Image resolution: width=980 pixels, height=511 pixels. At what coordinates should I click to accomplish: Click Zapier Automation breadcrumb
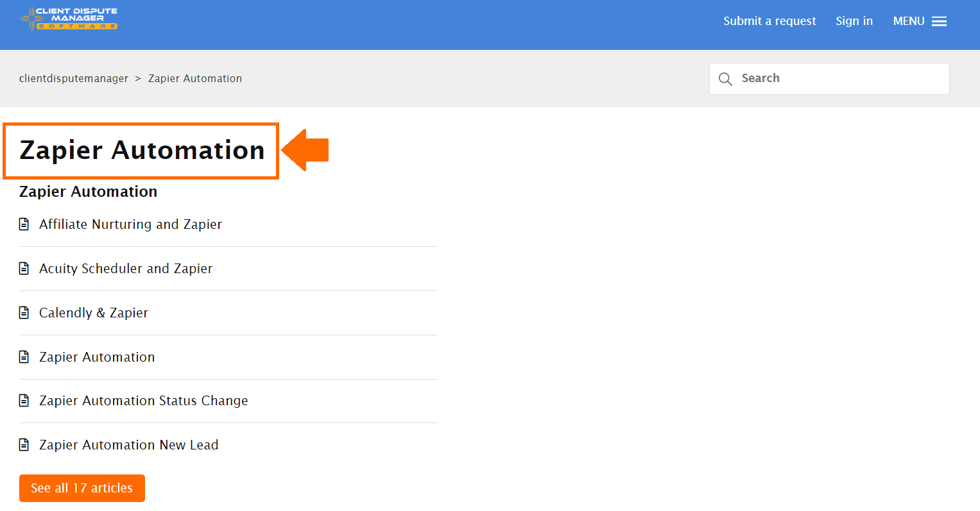click(x=195, y=78)
